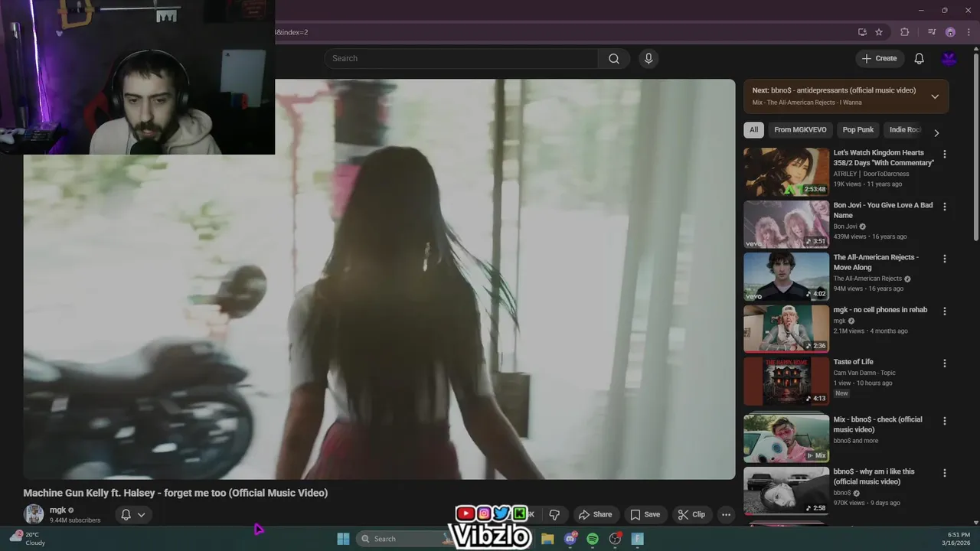Bookmark this page with the star icon

[x=879, y=32]
